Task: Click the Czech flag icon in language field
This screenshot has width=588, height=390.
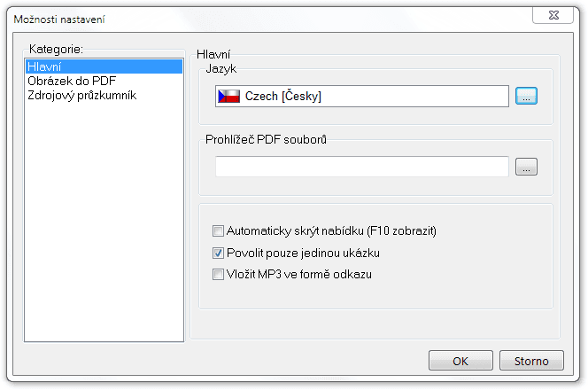Action: coord(228,96)
